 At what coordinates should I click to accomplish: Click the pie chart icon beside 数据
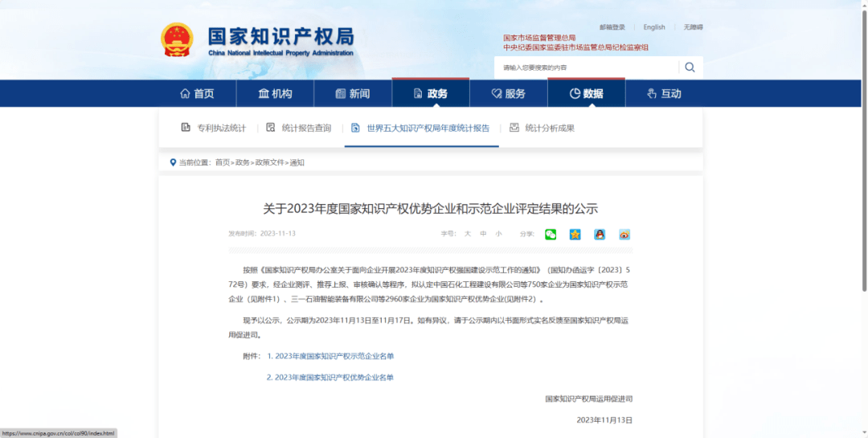575,93
